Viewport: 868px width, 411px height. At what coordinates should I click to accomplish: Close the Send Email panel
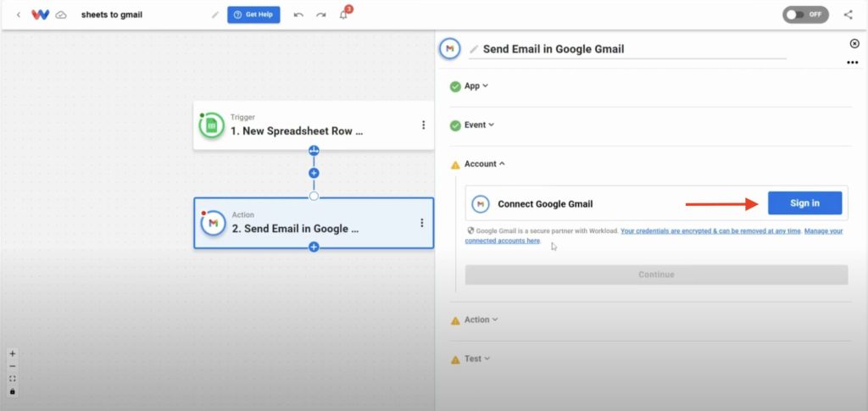(x=854, y=44)
